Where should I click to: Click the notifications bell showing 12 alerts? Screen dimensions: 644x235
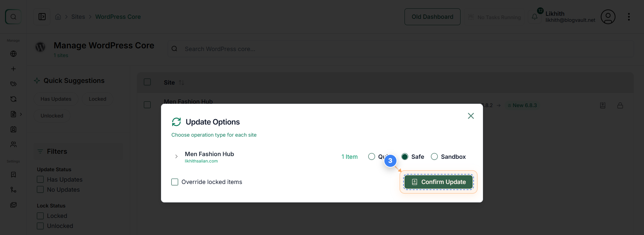coord(535,17)
